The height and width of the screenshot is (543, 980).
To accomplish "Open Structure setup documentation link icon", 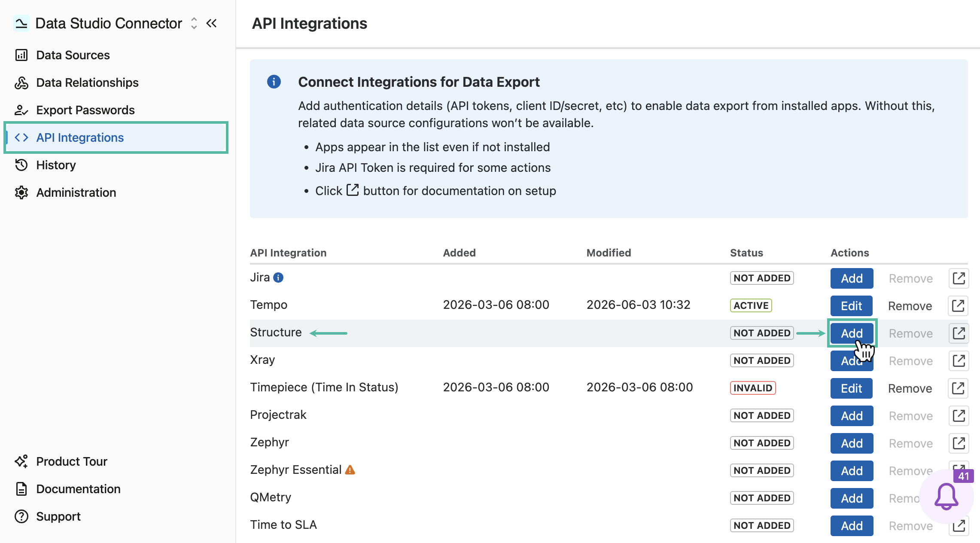I will point(959,333).
